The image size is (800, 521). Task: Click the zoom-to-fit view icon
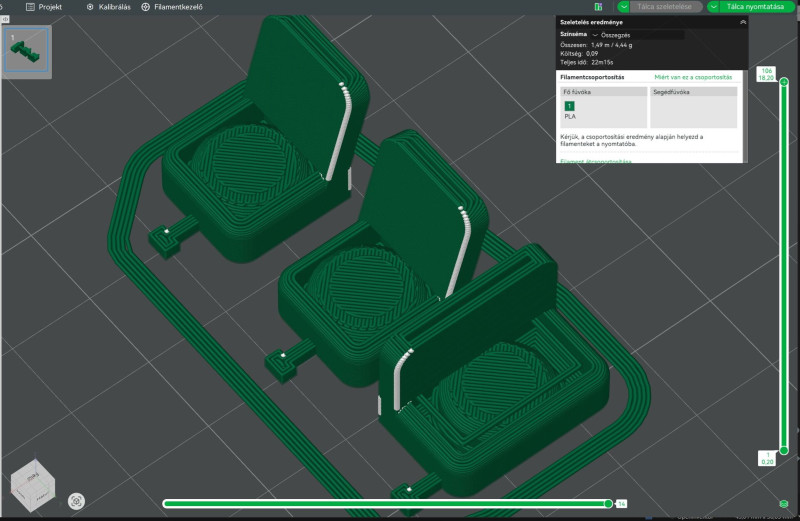(x=76, y=501)
